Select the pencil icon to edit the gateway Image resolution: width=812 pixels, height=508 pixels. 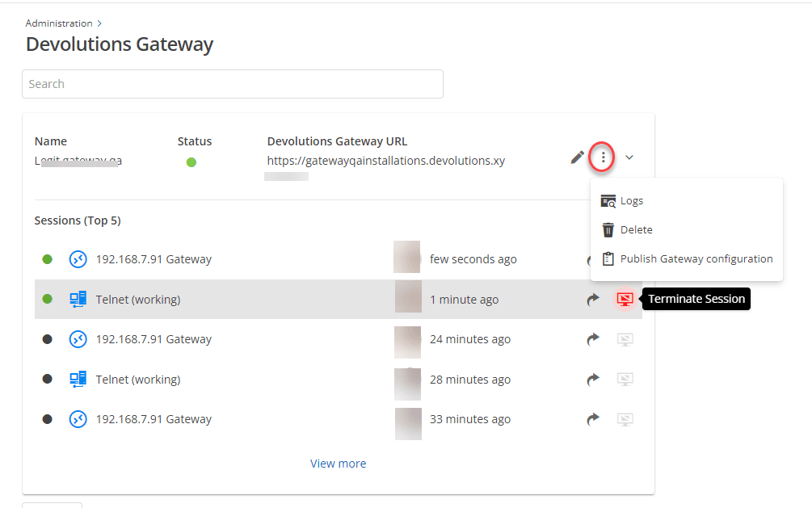577,157
